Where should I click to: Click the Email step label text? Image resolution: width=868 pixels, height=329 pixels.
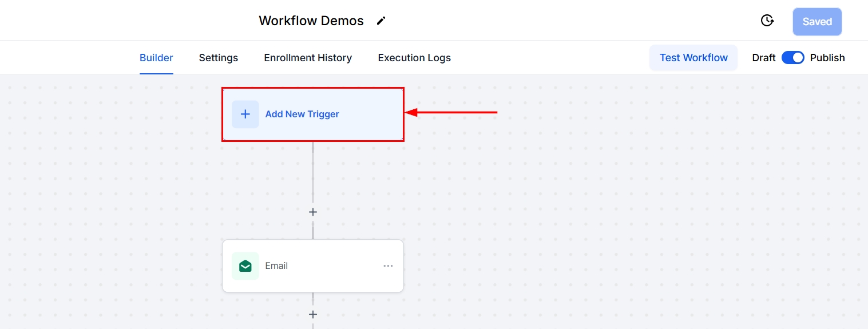[276, 266]
